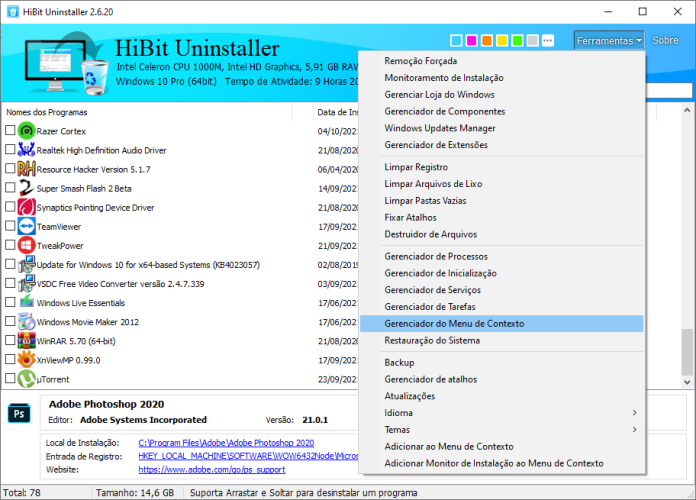Pick the orange theme swatch
696x500 pixels.
tap(487, 40)
